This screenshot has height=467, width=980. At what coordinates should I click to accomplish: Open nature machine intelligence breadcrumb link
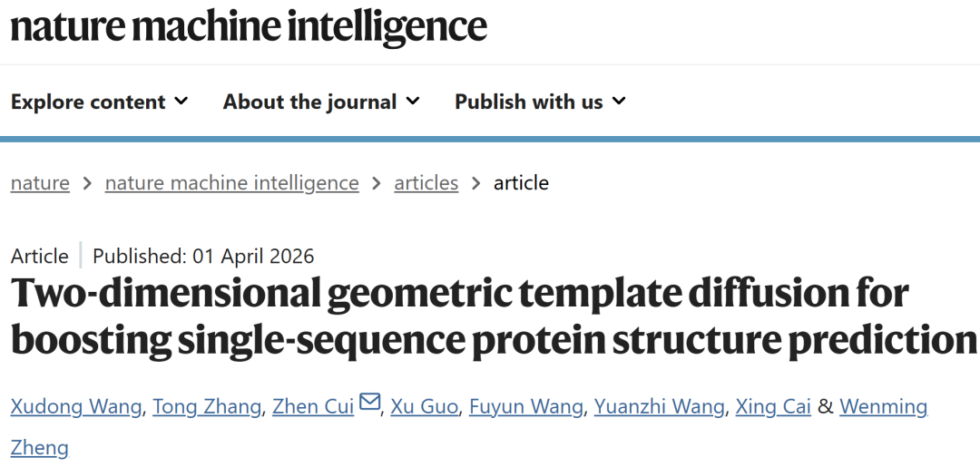pos(231,183)
